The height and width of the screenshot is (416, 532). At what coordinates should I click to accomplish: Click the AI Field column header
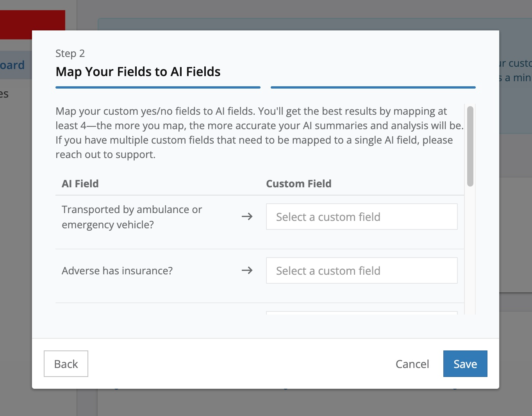80,183
